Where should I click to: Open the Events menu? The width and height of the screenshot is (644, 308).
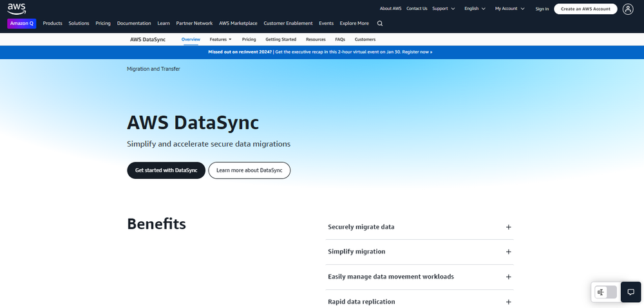pyautogui.click(x=326, y=23)
